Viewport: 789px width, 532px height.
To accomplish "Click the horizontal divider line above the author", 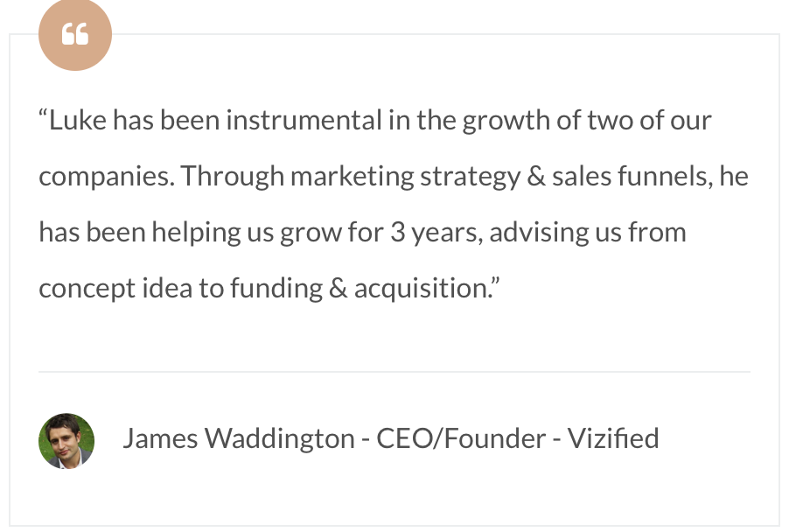I will coord(394,372).
